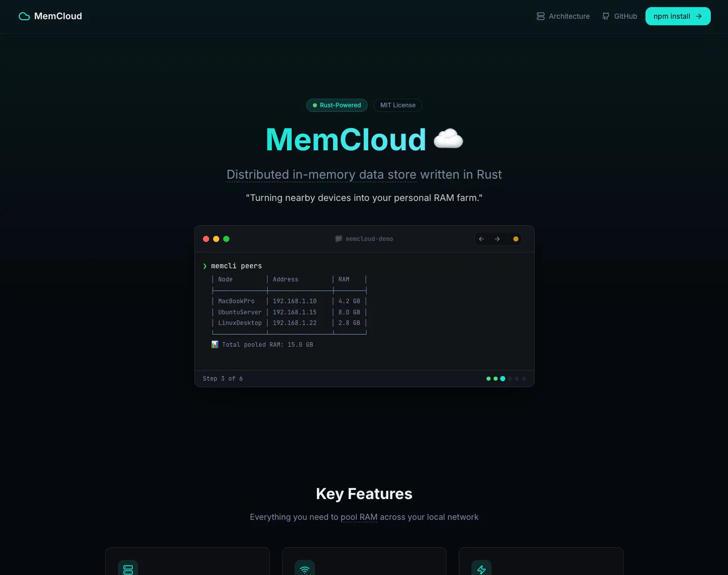Screen dimensions: 728x575
Task: Click the green terminal window dot
Action: point(226,239)
